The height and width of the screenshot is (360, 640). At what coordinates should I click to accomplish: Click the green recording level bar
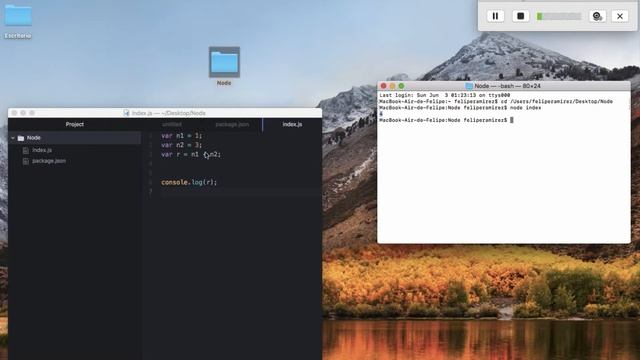[x=558, y=16]
